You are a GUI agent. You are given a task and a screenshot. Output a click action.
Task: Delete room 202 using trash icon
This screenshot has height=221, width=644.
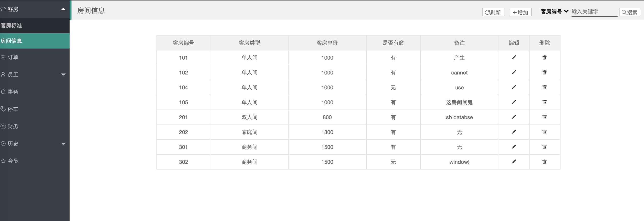point(544,132)
